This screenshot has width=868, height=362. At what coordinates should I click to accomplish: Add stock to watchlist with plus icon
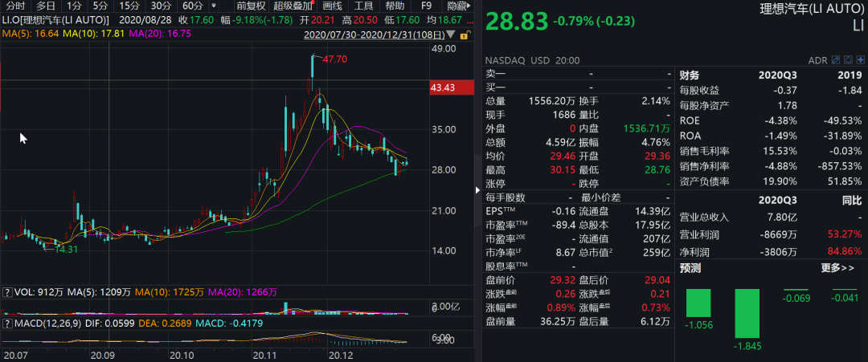860,59
